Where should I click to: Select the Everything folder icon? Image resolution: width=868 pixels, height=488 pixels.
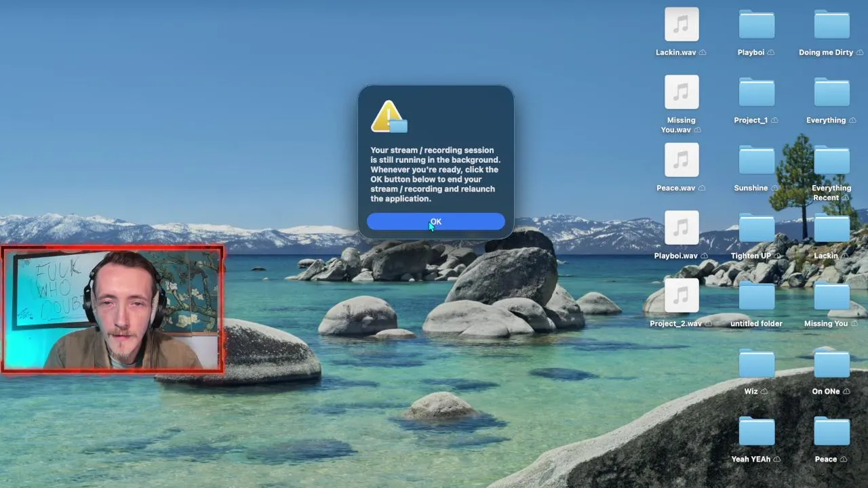point(831,92)
